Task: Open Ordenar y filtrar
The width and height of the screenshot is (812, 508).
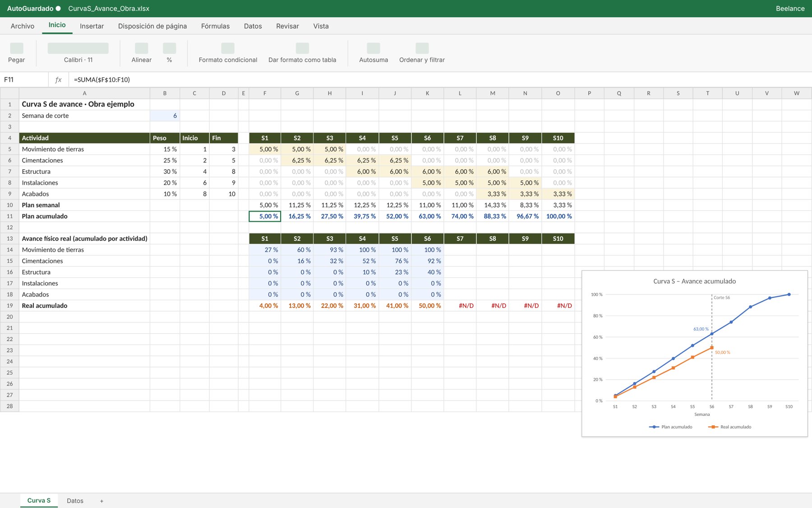Action: (x=422, y=48)
